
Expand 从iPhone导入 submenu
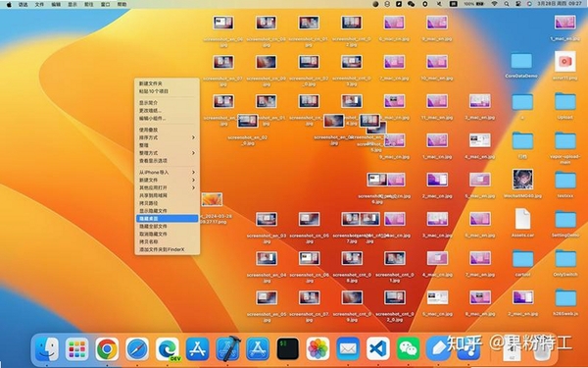pos(168,173)
